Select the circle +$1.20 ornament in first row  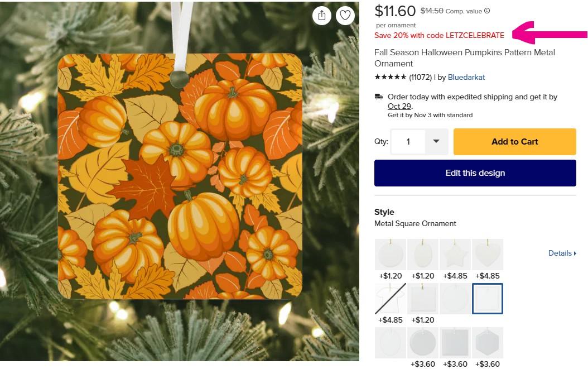tap(391, 255)
